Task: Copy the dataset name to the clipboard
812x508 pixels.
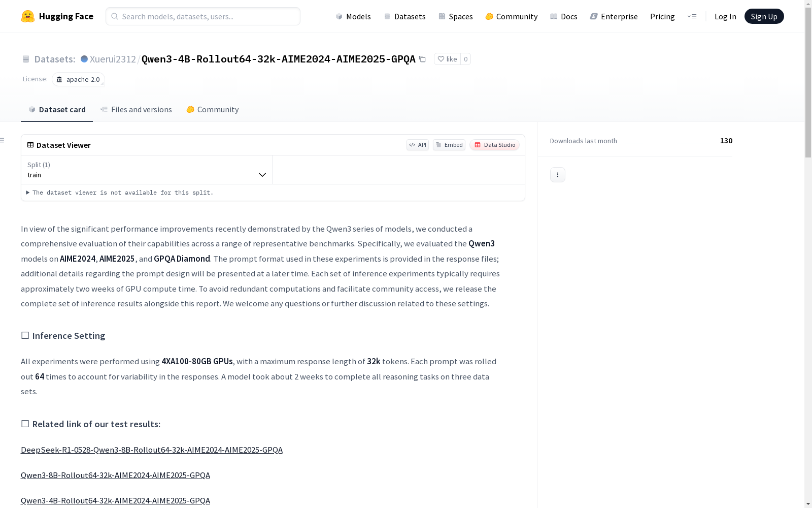Action: [x=422, y=59]
